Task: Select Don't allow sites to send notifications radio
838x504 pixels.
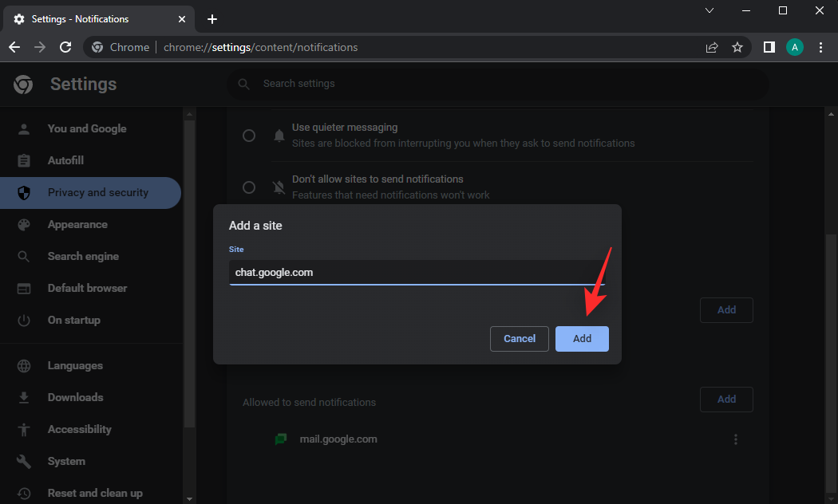Action: [249, 187]
